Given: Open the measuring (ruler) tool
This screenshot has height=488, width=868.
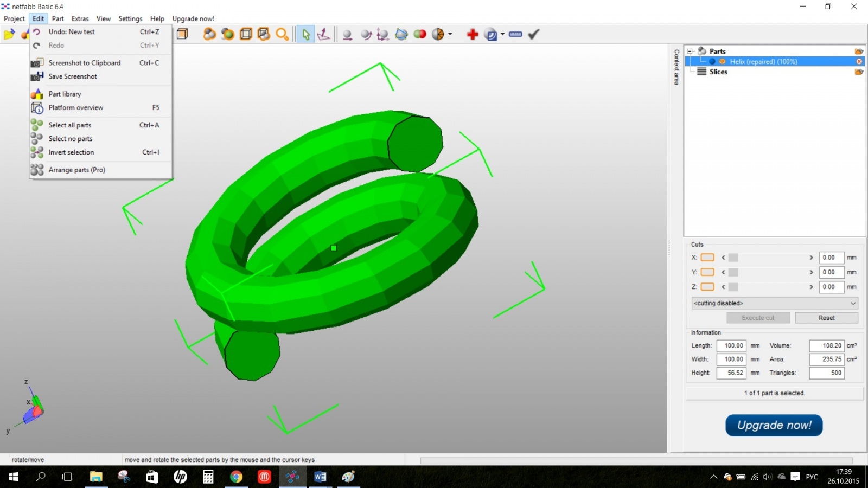Looking at the screenshot, I should point(515,34).
